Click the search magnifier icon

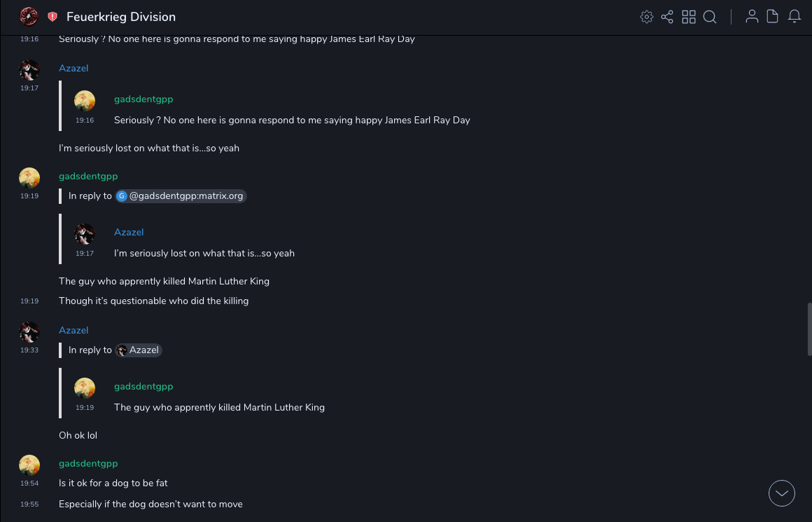pyautogui.click(x=710, y=17)
